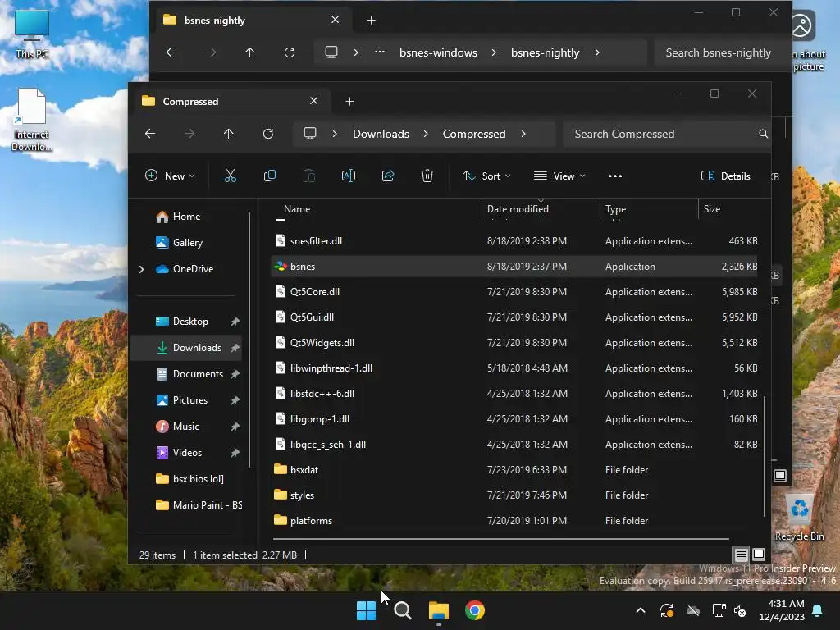Close the bsnes-nightly tab
This screenshot has width=840, height=630.
coord(336,20)
